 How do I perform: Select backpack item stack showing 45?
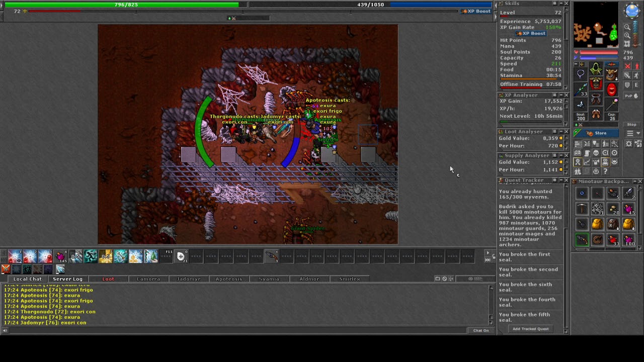click(x=629, y=209)
